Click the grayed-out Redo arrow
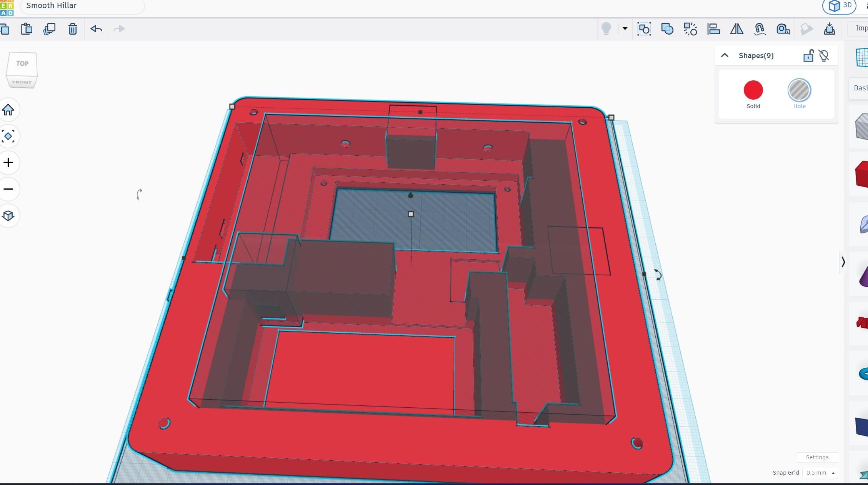 (119, 29)
